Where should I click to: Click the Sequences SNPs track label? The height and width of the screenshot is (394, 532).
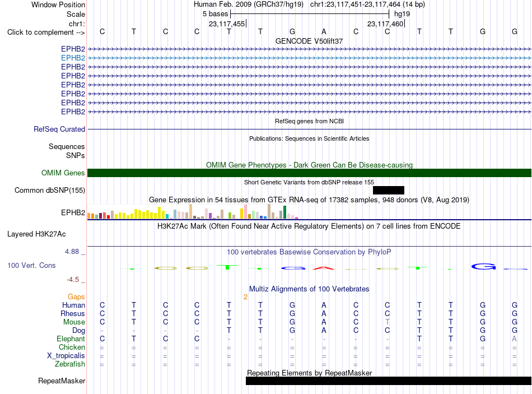(67, 151)
